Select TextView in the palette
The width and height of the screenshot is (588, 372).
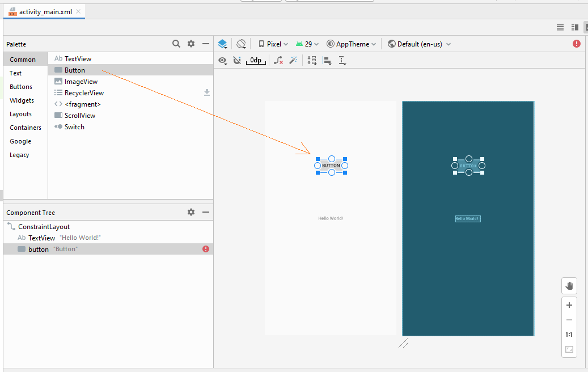click(x=130, y=58)
